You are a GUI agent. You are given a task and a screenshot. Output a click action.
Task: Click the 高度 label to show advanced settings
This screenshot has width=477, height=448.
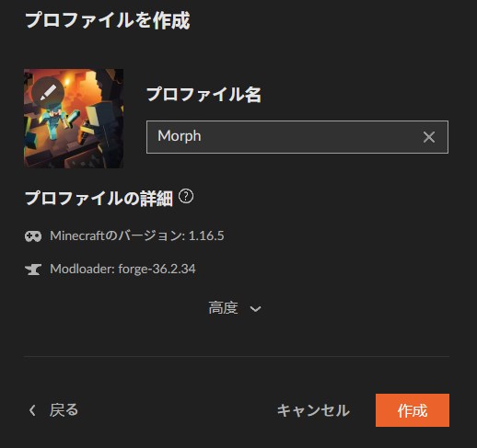click(223, 308)
